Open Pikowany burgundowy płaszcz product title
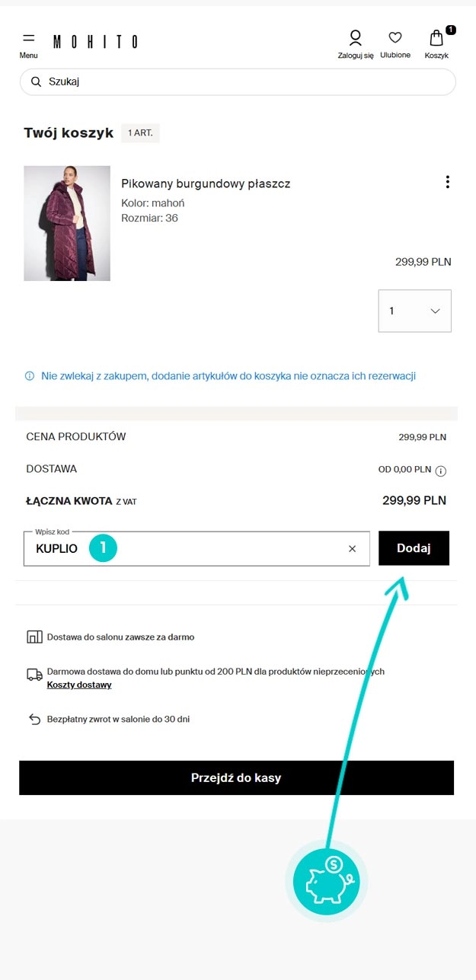This screenshot has width=476, height=980. coord(206,184)
